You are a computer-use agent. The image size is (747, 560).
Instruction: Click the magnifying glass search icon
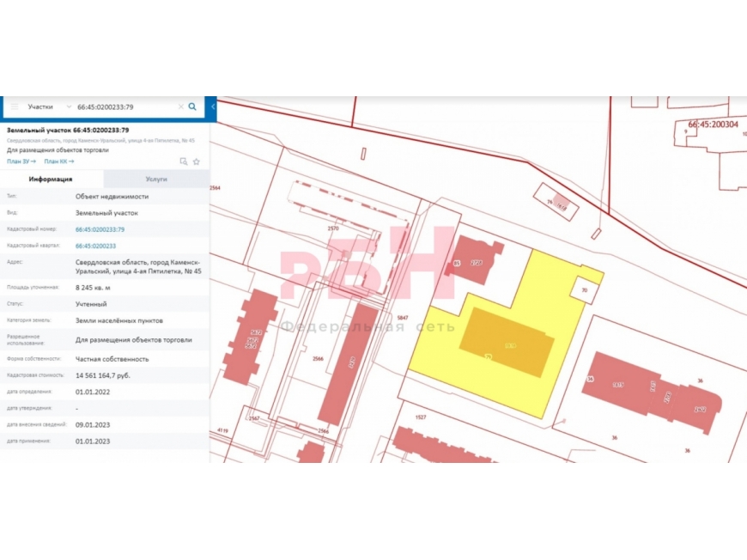pyautogui.click(x=192, y=107)
